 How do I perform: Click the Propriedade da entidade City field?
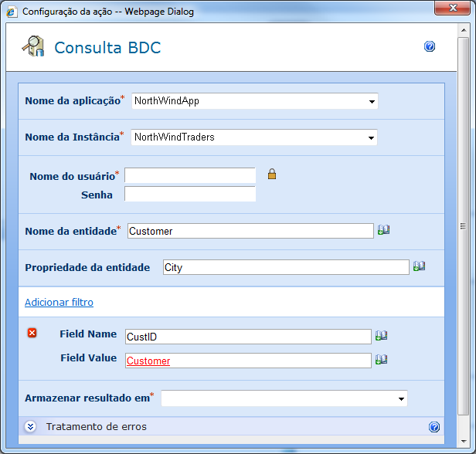coord(285,267)
